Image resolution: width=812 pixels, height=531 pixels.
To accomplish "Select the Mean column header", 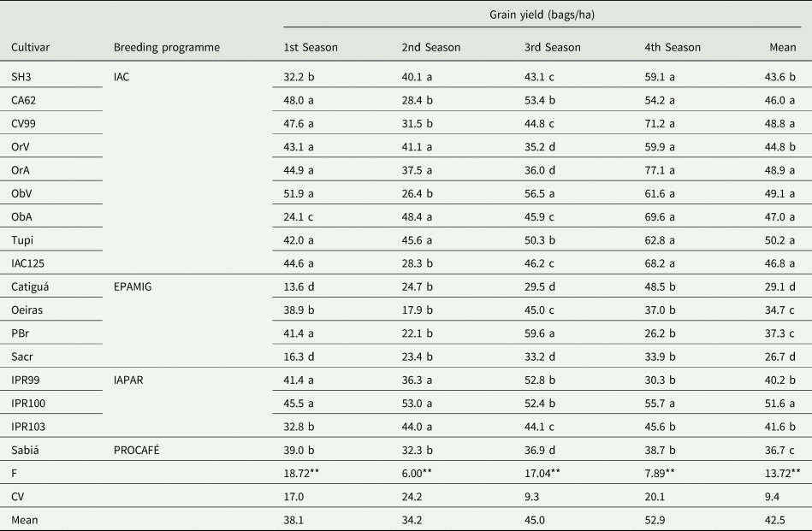I will [x=783, y=48].
